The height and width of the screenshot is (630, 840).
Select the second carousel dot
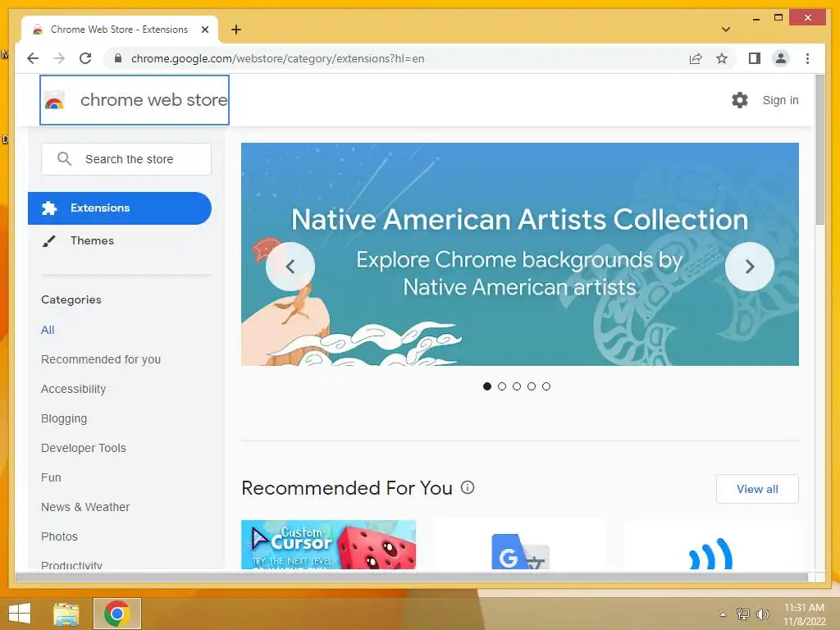502,386
